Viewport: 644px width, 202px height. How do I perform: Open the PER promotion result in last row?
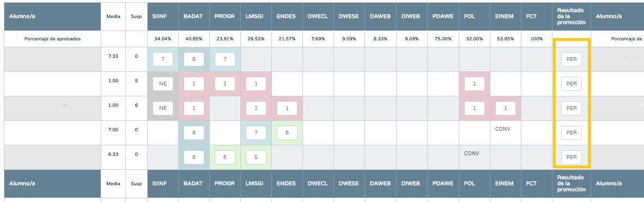[572, 157]
